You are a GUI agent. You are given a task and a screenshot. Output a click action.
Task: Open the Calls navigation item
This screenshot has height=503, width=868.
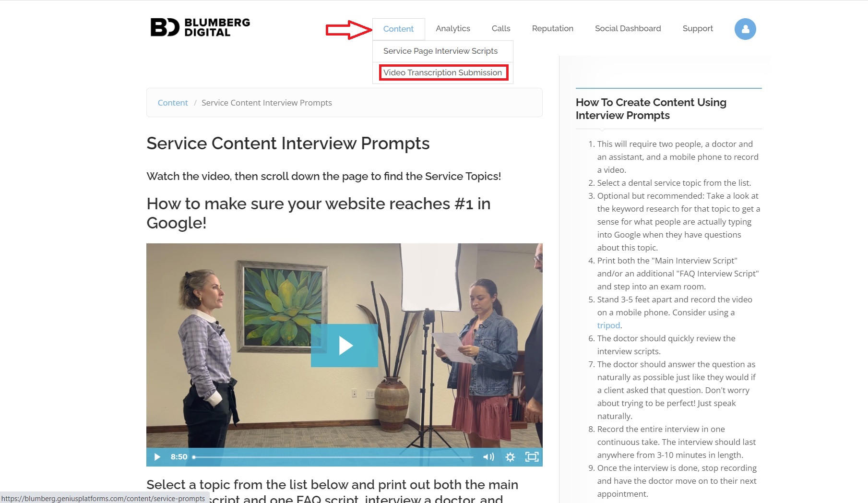[501, 29]
